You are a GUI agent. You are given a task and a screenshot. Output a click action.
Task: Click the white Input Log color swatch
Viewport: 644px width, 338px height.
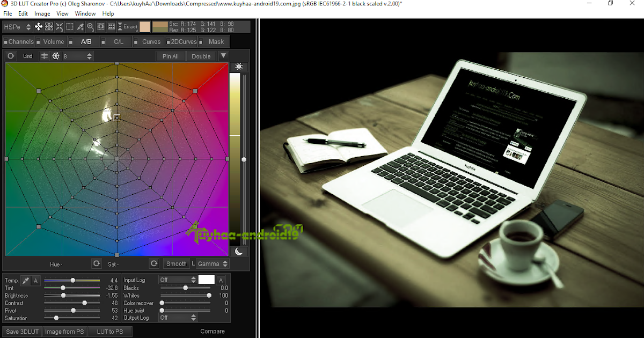(207, 280)
